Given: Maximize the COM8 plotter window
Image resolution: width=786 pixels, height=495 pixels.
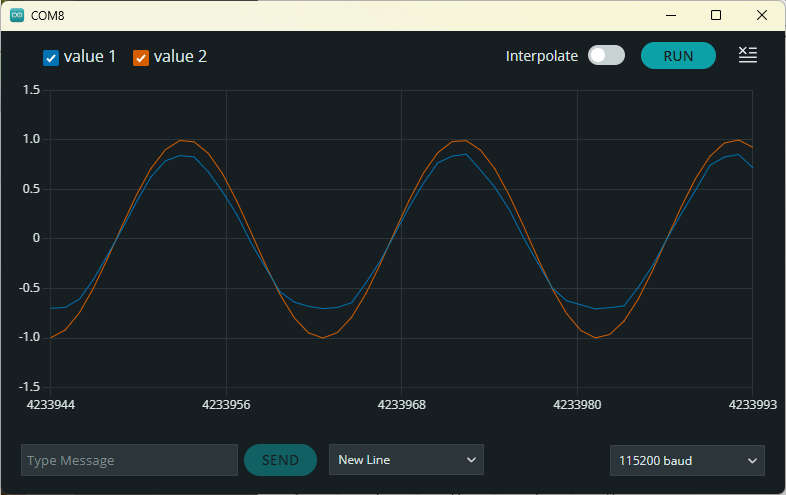Looking at the screenshot, I should coord(715,15).
